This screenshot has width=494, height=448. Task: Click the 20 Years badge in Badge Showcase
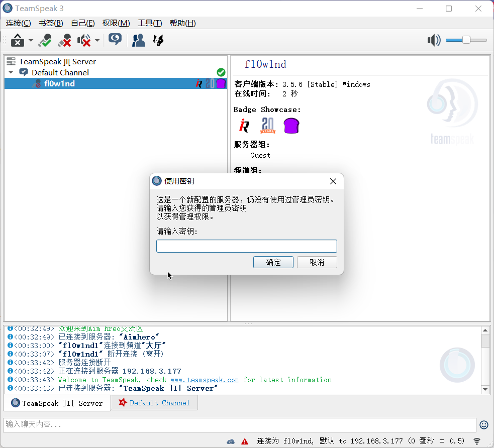point(268,126)
